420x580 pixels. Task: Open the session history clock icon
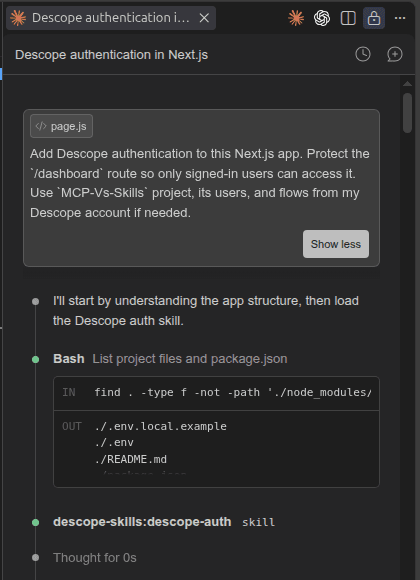[x=363, y=54]
